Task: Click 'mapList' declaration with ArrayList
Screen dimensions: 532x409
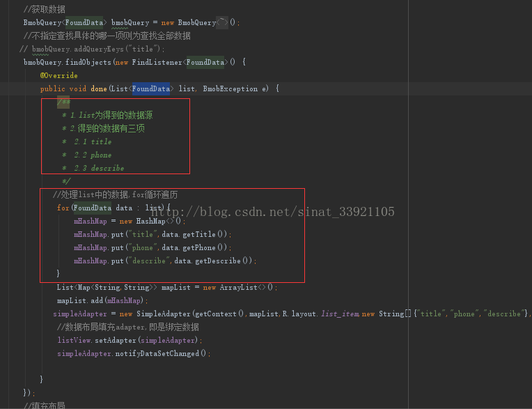Action: coord(167,288)
